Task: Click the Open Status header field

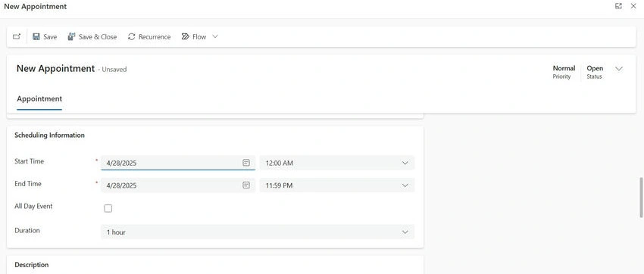Action: 595,72
